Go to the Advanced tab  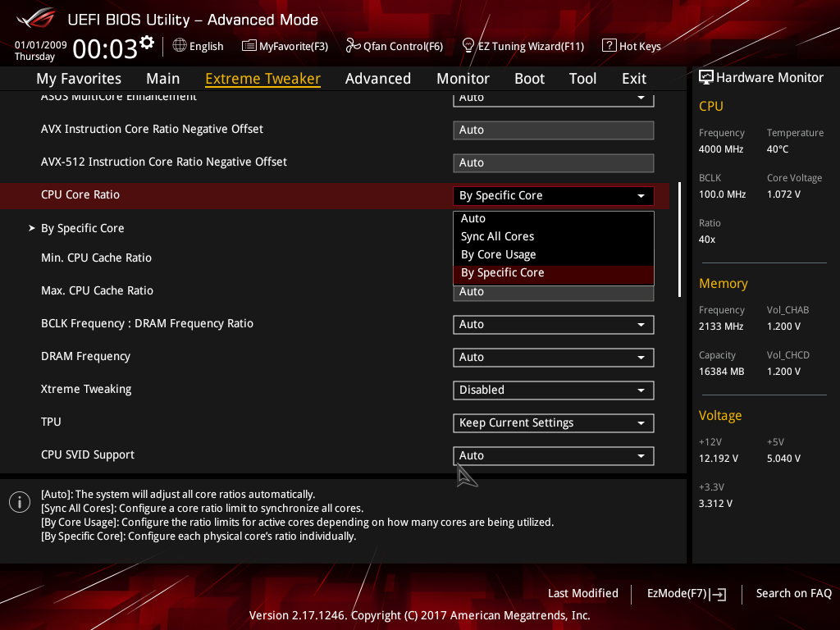pos(378,79)
